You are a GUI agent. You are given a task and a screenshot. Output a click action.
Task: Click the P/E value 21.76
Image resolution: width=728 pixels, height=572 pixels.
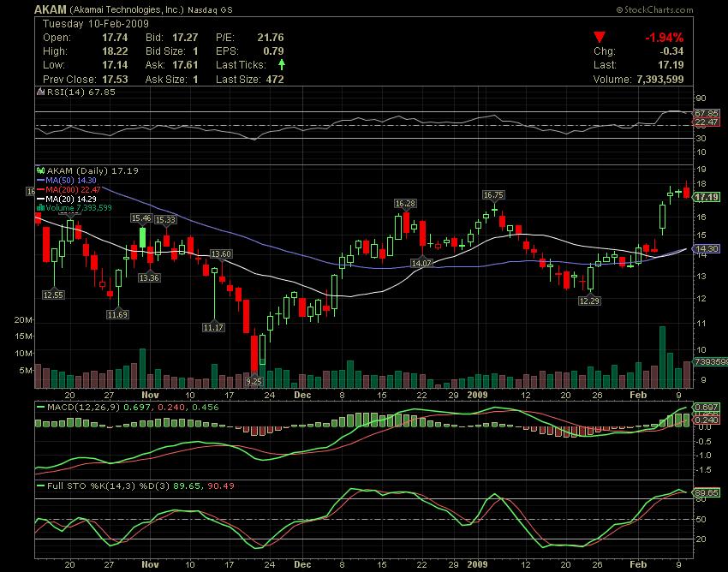[x=271, y=38]
